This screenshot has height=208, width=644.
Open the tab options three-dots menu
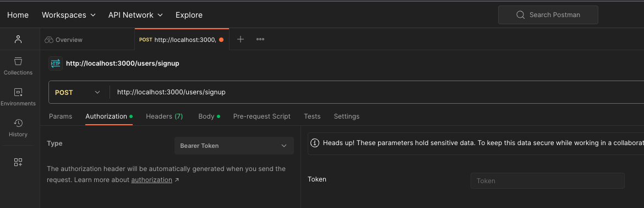tap(260, 39)
